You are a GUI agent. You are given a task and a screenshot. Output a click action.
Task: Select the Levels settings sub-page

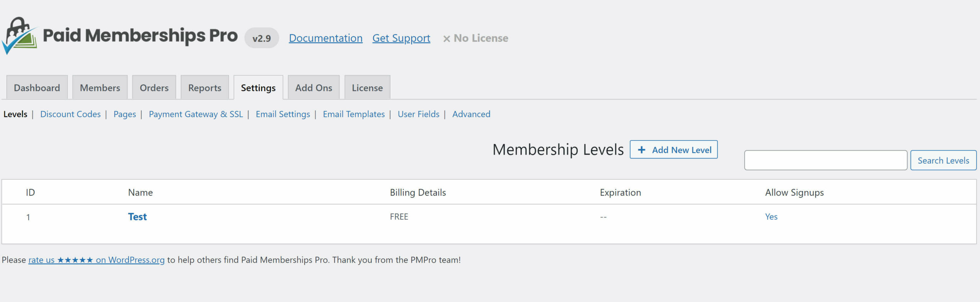[15, 114]
